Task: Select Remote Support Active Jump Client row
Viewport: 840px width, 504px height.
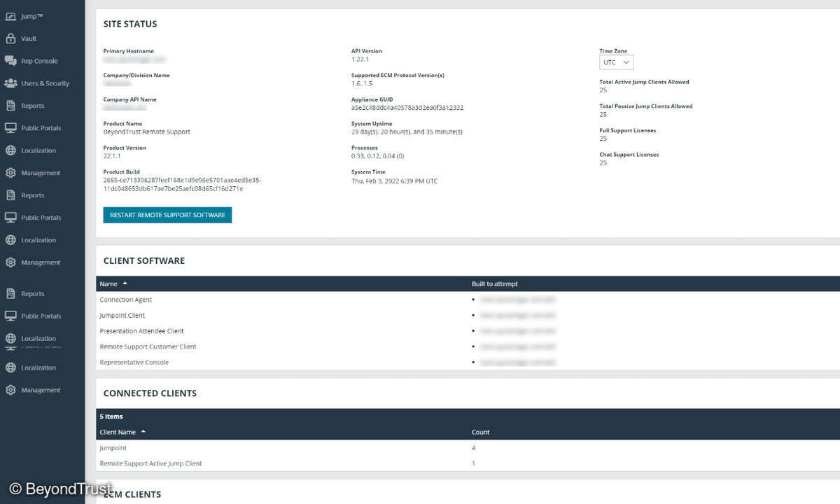Action: [468, 463]
